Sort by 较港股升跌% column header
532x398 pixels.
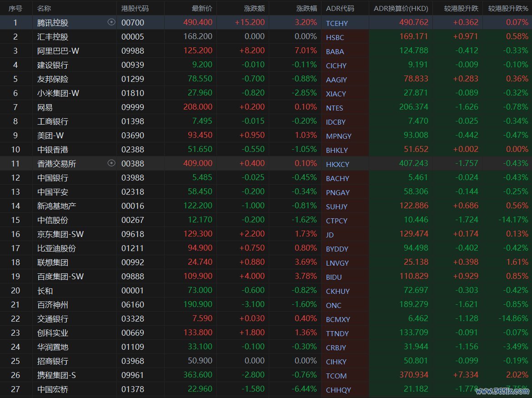[x=508, y=9]
